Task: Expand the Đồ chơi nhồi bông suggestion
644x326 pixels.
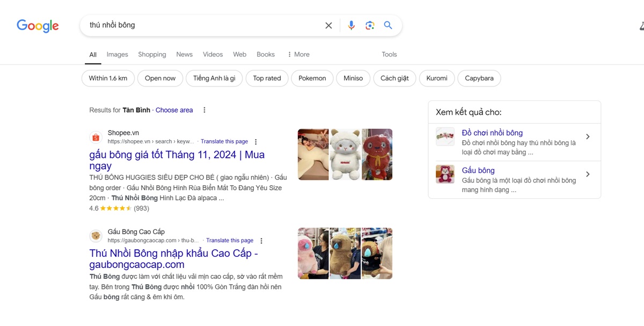Action: pos(588,137)
